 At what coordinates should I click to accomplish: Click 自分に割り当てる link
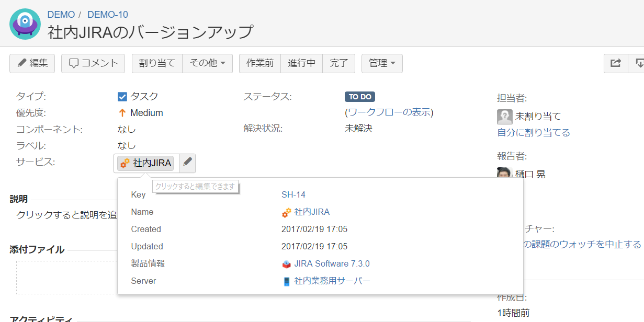pyautogui.click(x=533, y=133)
